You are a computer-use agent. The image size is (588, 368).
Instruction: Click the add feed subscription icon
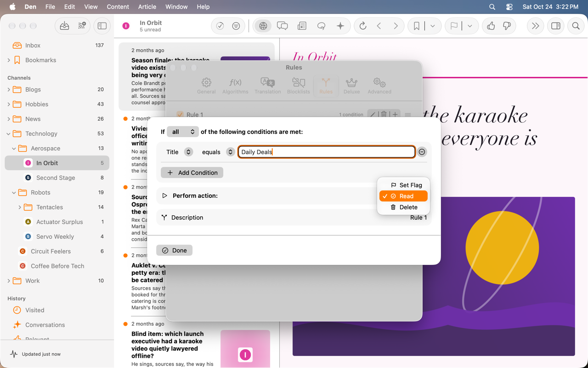82,26
